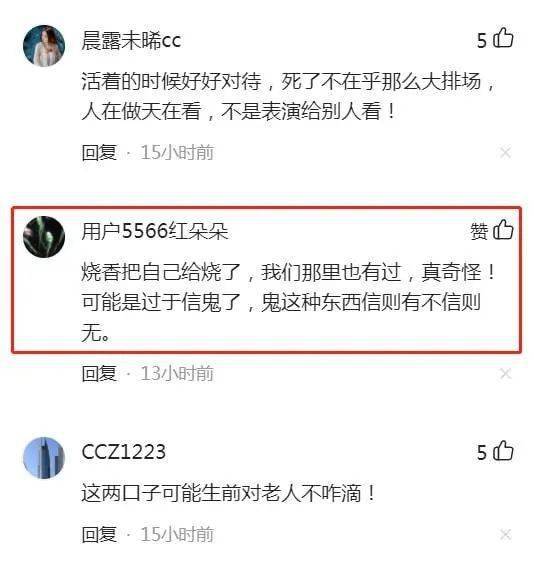The height and width of the screenshot is (562, 534).
Task: Like the comment by 晨露未晞cc
Action: (503, 38)
